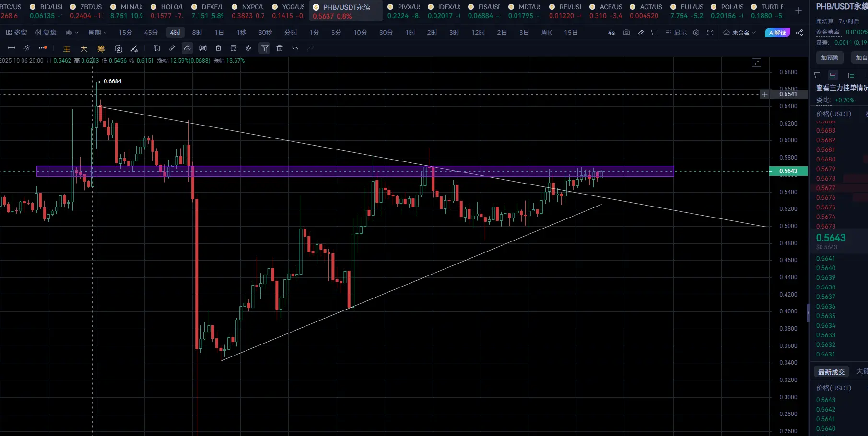The height and width of the screenshot is (436, 868).
Task: Click the 0.5643 current price label on axis
Action: click(788, 171)
